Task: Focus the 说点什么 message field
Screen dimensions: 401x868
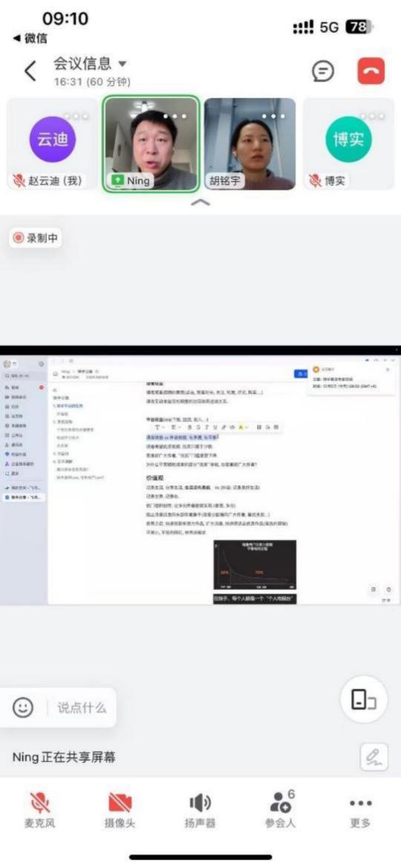Action: (82, 708)
